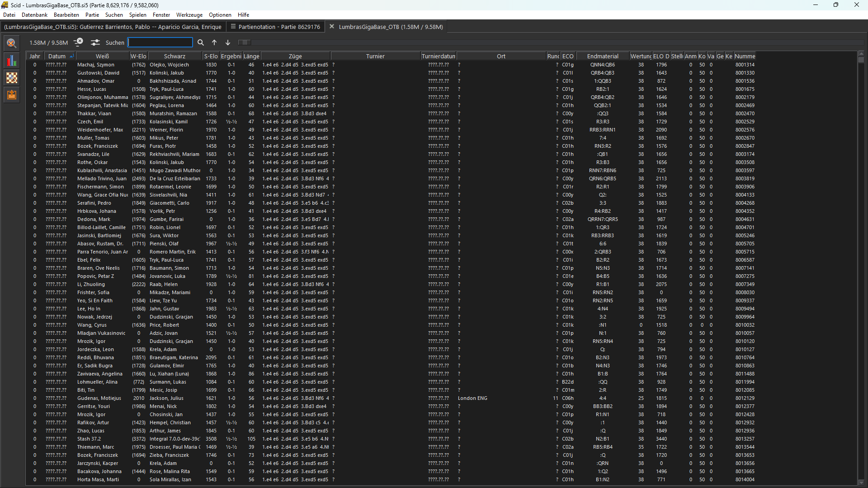868x488 pixels.
Task: Click the search downward arrow icon
Action: (x=228, y=42)
